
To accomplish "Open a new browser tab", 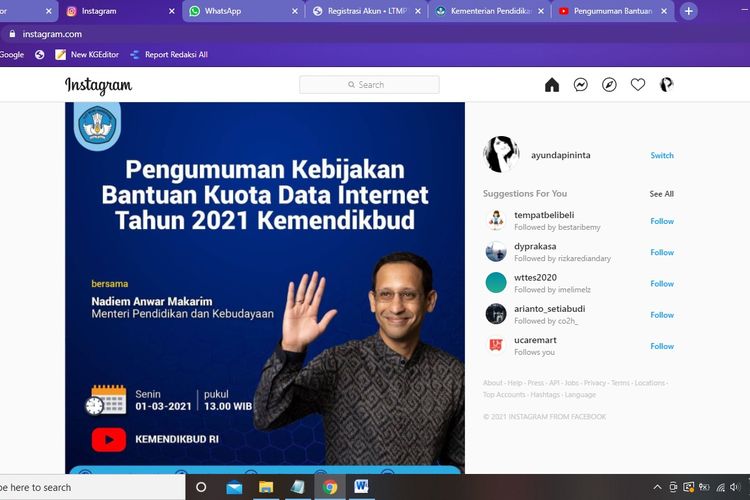I will tap(688, 11).
